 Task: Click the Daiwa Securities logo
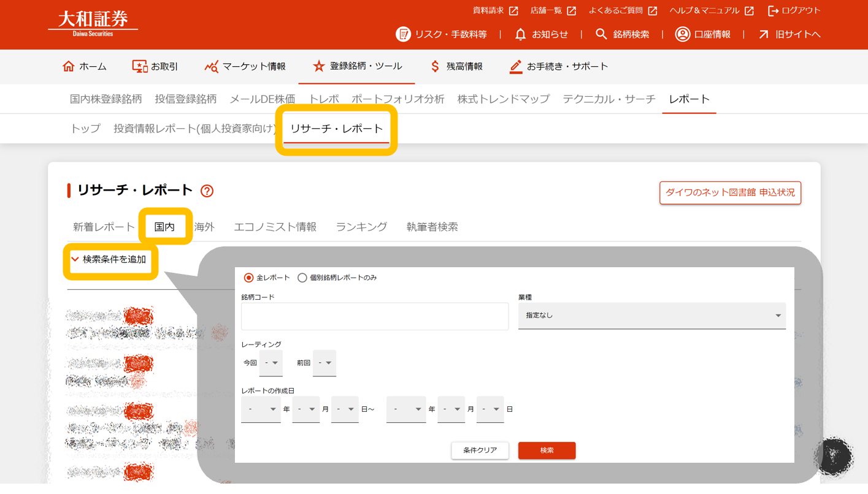coord(93,23)
